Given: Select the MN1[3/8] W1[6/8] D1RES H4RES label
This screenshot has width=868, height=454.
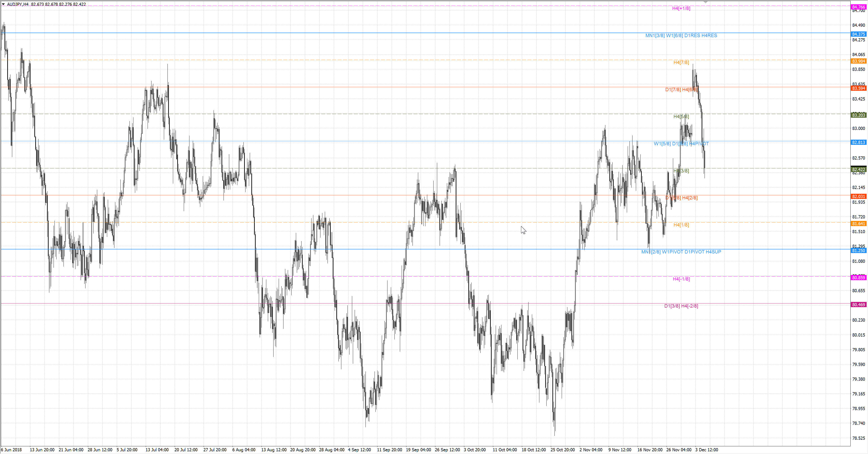Looking at the screenshot, I should [x=681, y=35].
